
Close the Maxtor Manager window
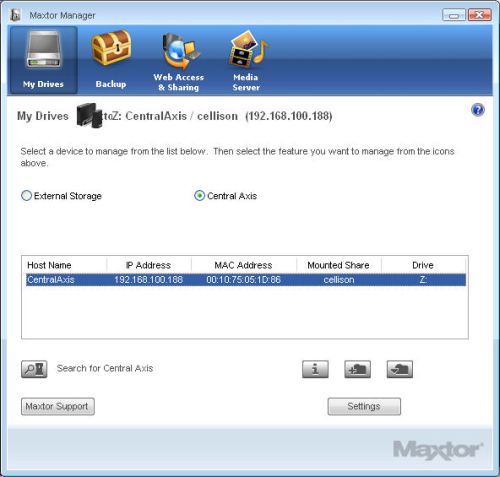point(480,15)
